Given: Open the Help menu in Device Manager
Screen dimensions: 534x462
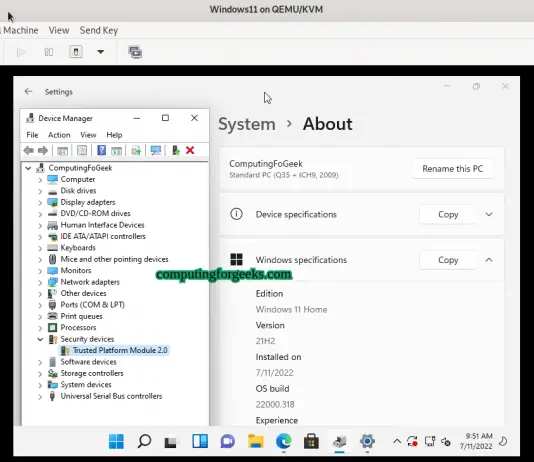Looking at the screenshot, I should pyautogui.click(x=114, y=135).
